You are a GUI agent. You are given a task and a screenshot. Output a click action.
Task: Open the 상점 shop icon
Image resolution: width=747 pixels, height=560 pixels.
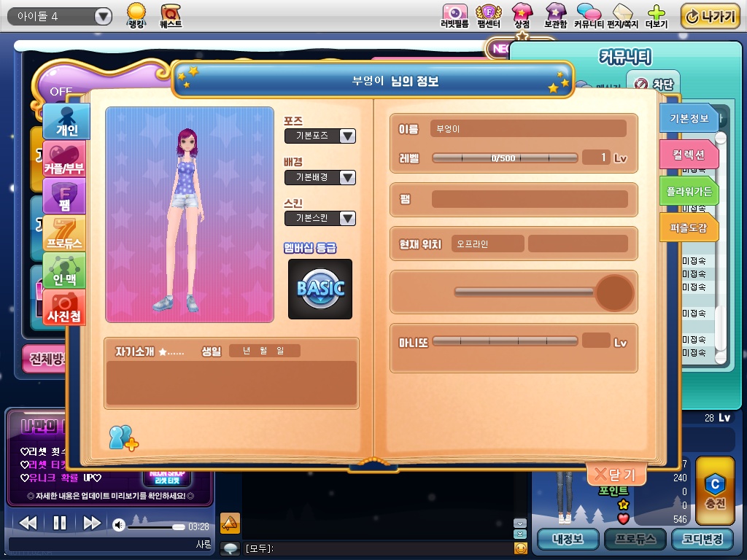(522, 16)
